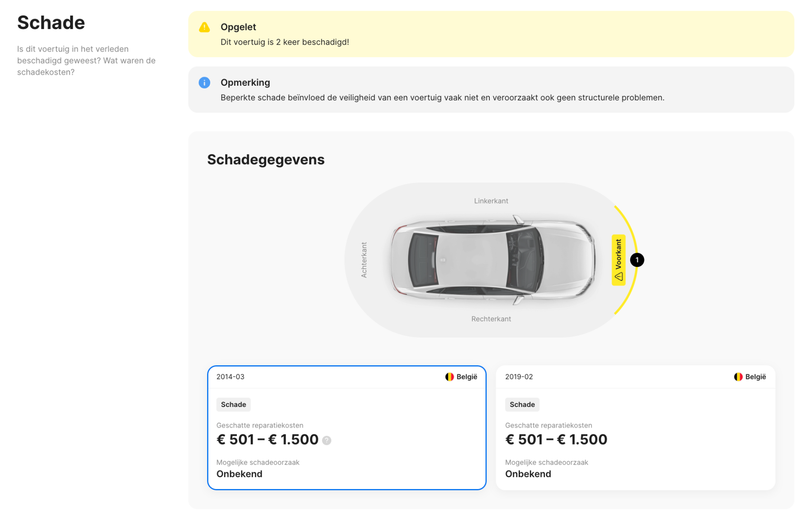Click the black damage counter badge labeled 1
The height and width of the screenshot is (519, 812).
coord(637,260)
